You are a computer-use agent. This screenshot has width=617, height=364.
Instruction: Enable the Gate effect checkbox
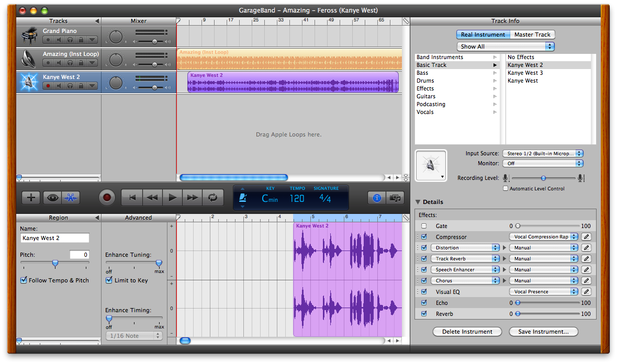424,225
